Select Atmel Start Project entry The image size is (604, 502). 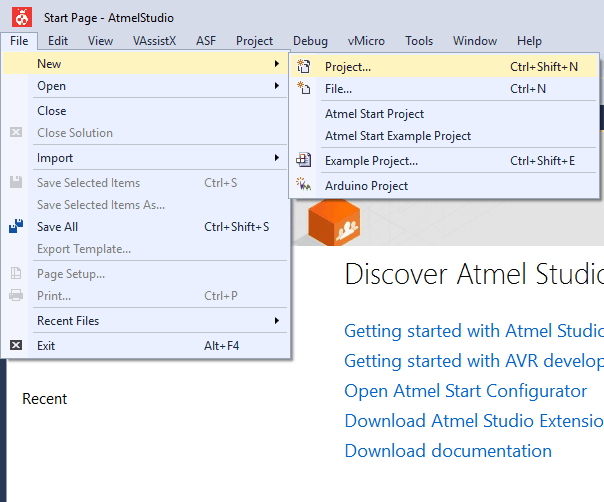[444, 114]
